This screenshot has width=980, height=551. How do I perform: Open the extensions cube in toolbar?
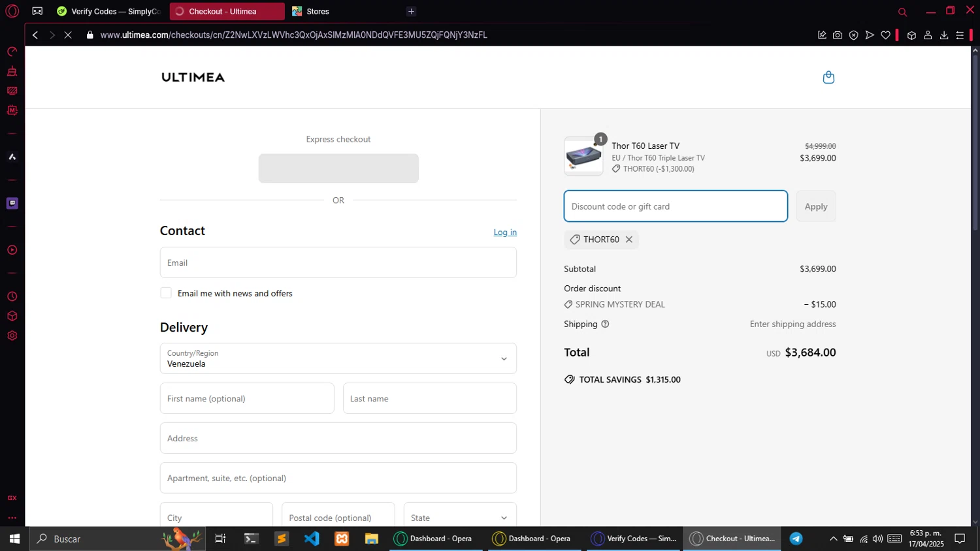click(x=911, y=35)
